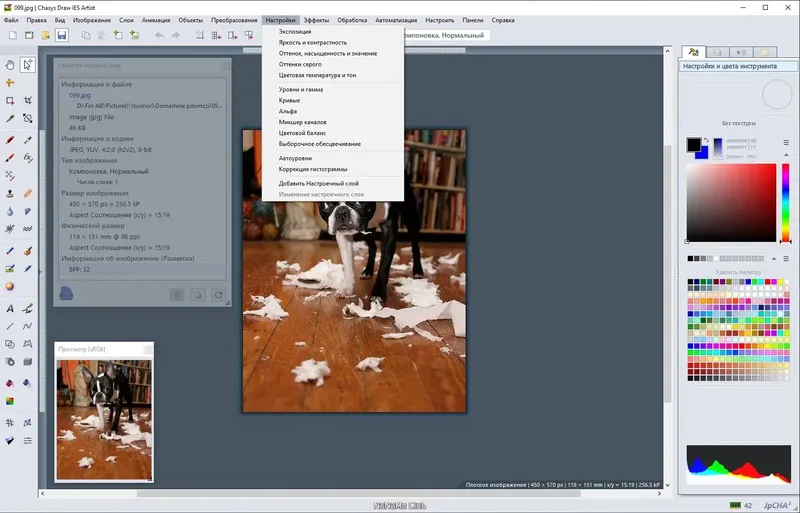Select Яркость и контрастность menu entry
This screenshot has width=800, height=513.
tap(313, 42)
